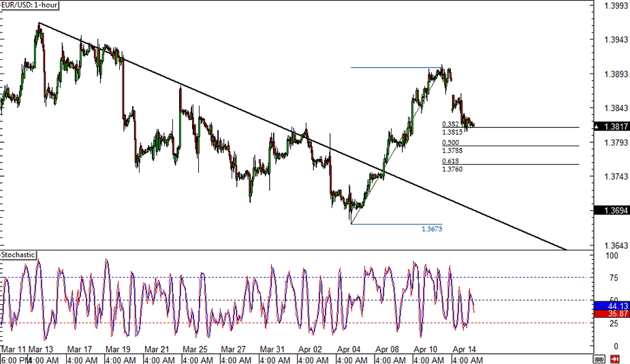
Task: Click the 6:00 PM time label
Action: click(x=14, y=360)
